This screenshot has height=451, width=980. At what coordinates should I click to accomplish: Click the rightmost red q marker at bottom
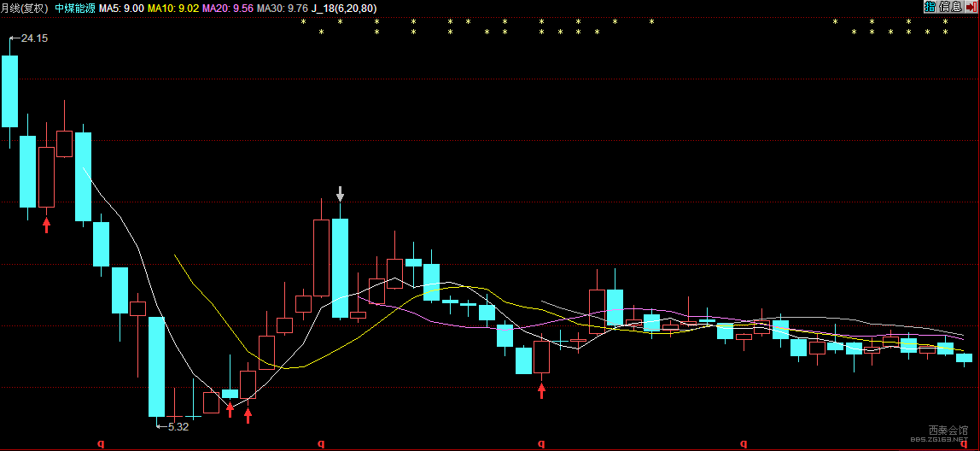click(x=963, y=442)
